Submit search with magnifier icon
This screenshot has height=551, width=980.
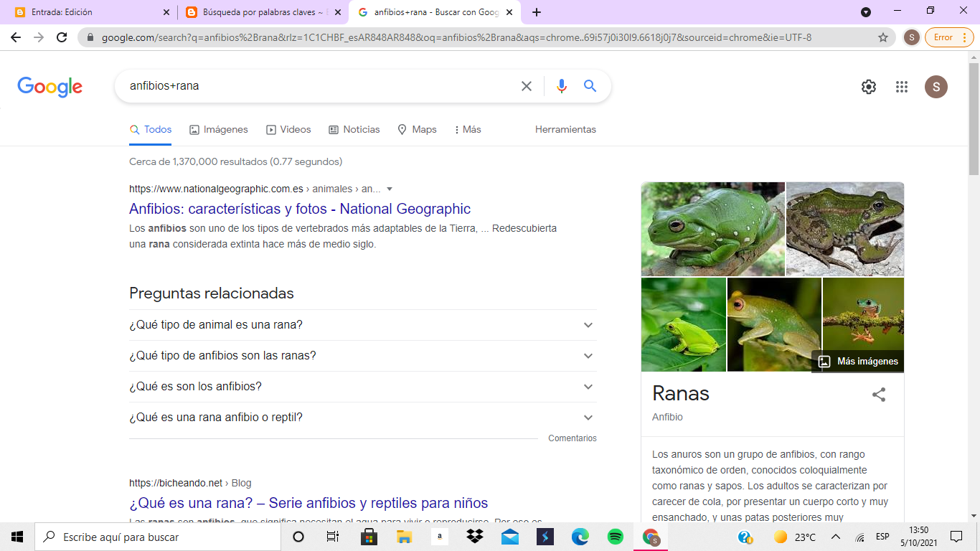pyautogui.click(x=590, y=86)
